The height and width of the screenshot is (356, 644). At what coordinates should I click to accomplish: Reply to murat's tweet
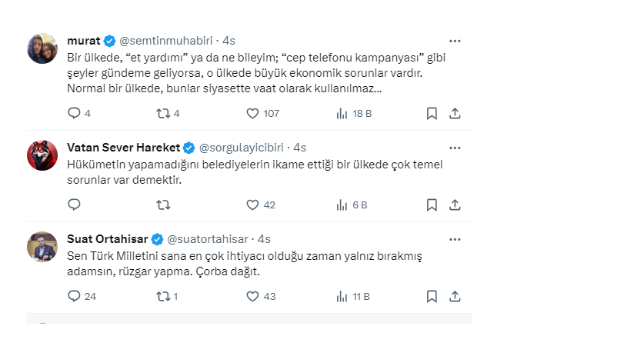click(x=75, y=113)
